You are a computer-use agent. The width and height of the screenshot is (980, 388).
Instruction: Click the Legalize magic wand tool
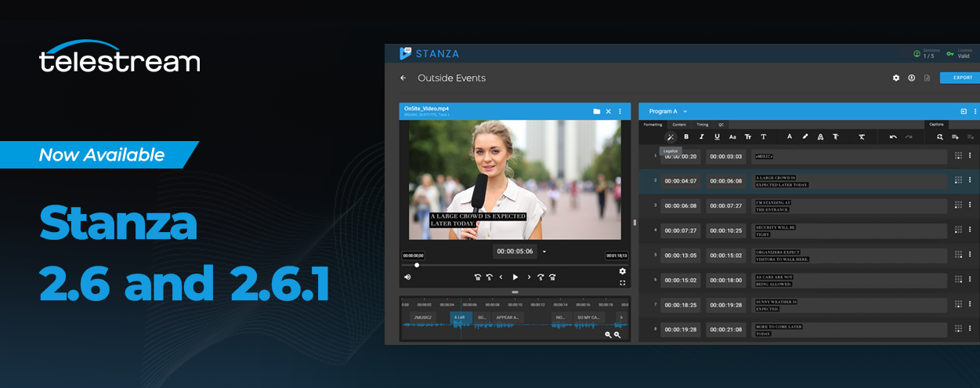coord(671,137)
